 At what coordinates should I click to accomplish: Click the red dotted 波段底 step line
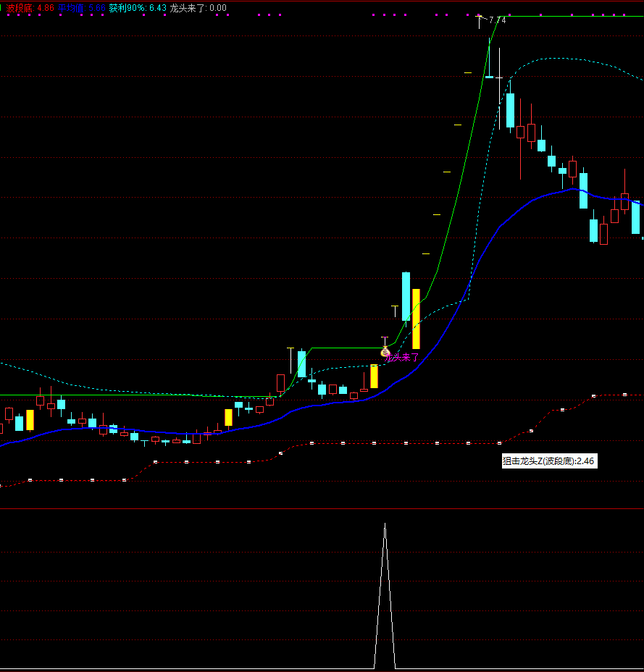[406, 442]
